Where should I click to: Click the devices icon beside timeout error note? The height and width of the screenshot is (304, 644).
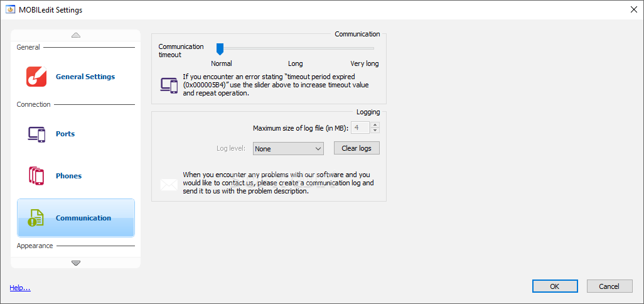click(x=169, y=85)
